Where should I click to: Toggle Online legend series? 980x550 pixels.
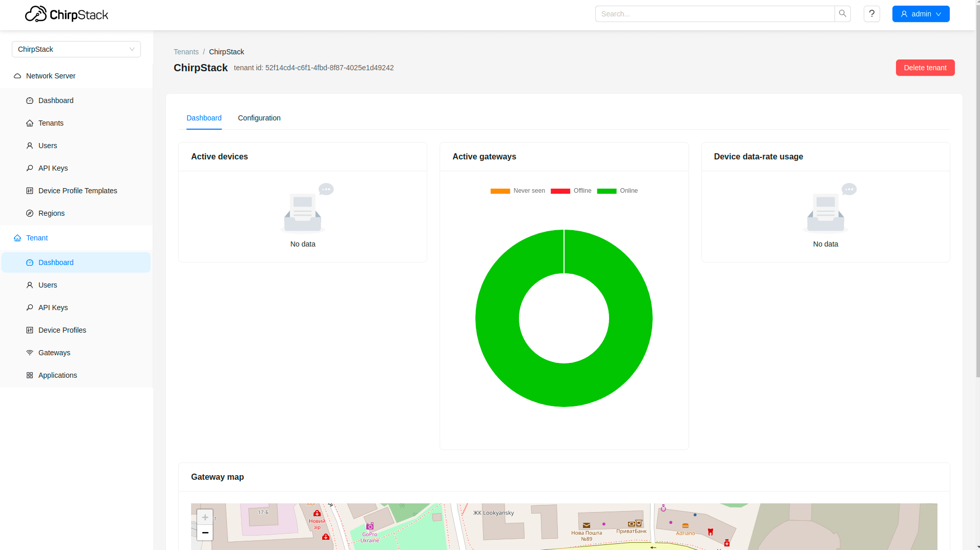coord(617,191)
